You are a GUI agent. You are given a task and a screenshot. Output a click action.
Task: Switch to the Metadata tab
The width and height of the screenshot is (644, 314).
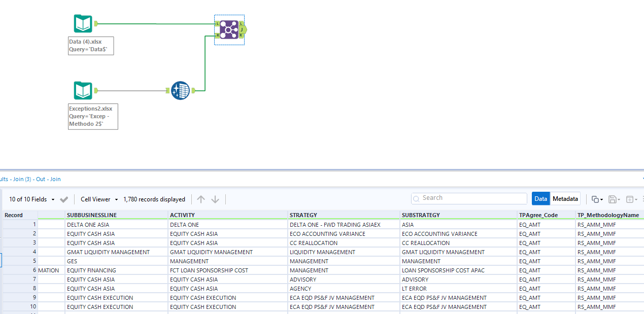point(565,198)
